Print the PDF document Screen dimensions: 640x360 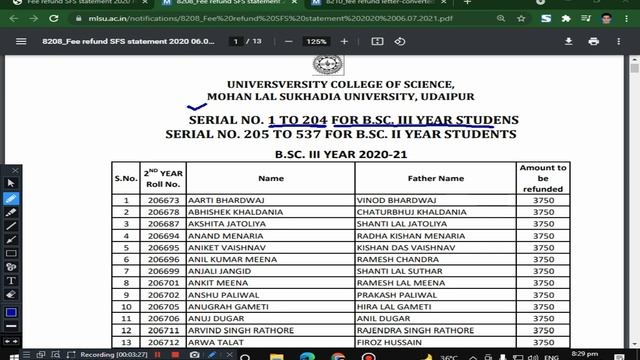click(593, 42)
